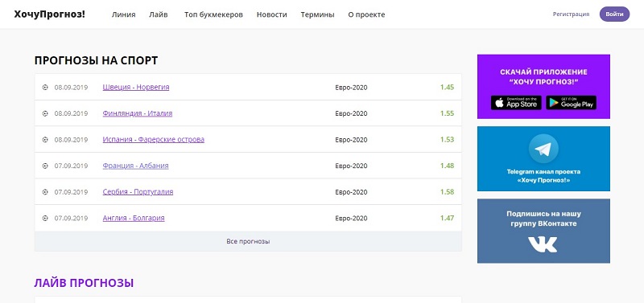The image size is (644, 303).
Task: Open Топ букмекеров in the navigation
Action: coord(213,14)
